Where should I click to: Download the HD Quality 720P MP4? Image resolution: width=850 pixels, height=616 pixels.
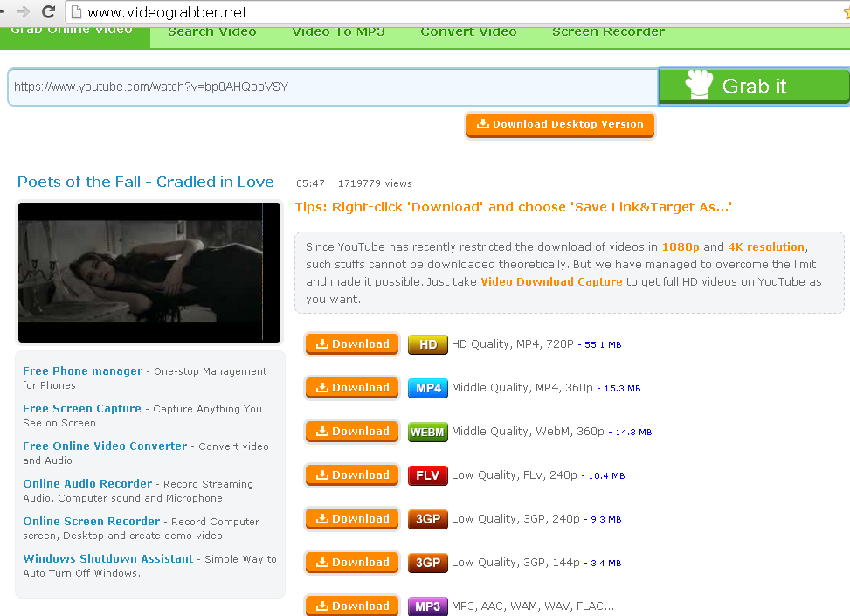[352, 344]
